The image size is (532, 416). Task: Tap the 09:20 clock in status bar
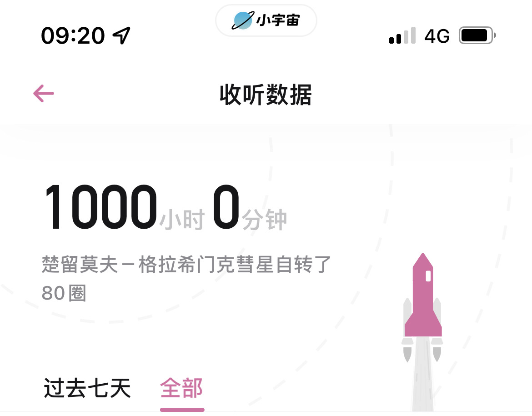pyautogui.click(x=73, y=35)
